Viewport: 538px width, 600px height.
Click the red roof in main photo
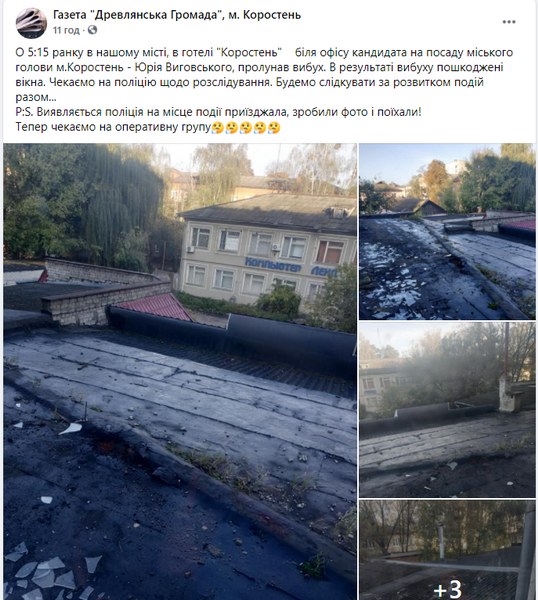tap(154, 307)
